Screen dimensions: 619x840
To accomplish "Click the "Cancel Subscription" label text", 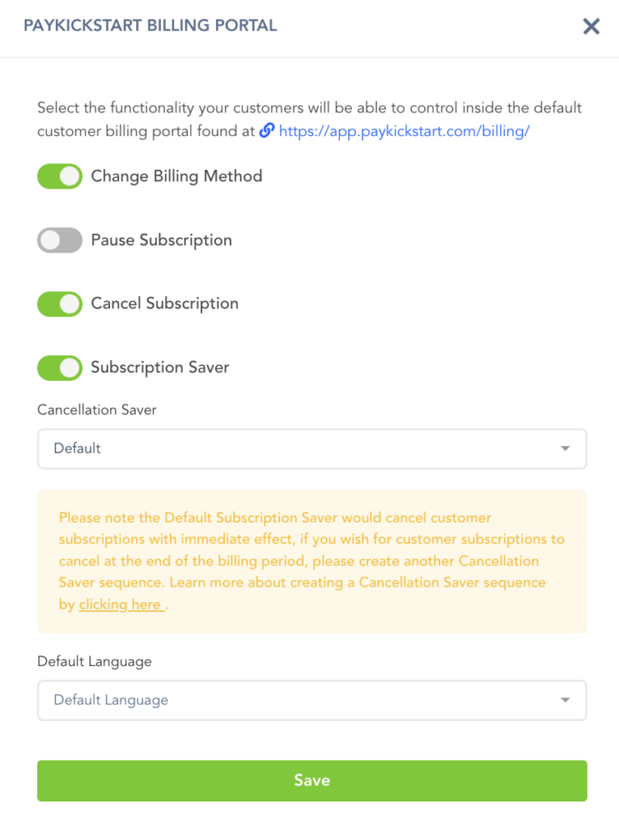I will tap(165, 304).
